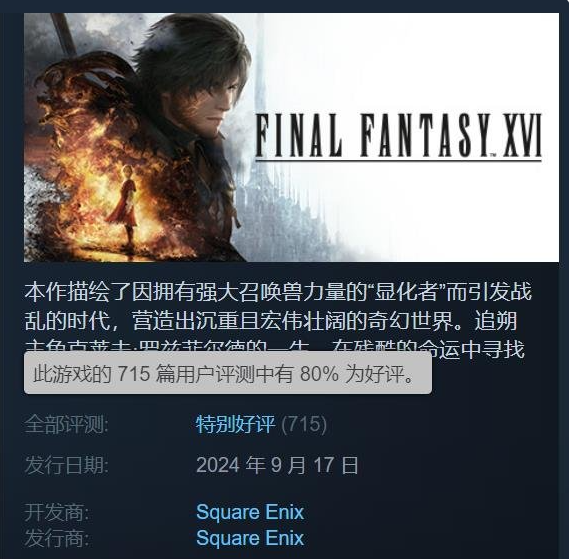Click the 发行日期 label

coord(66,465)
